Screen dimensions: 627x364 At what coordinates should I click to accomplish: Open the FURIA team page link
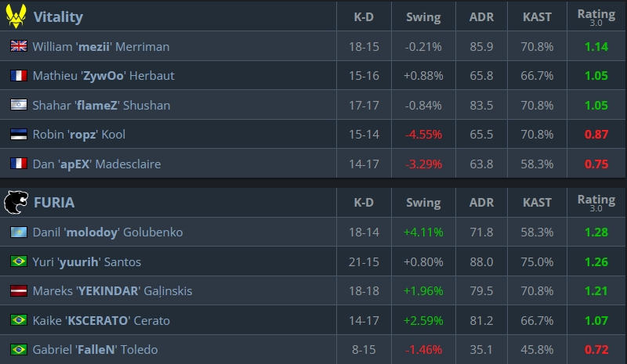point(54,204)
